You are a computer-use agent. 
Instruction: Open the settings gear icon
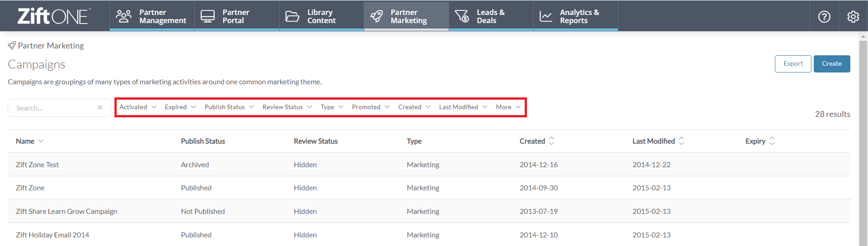pos(853,17)
